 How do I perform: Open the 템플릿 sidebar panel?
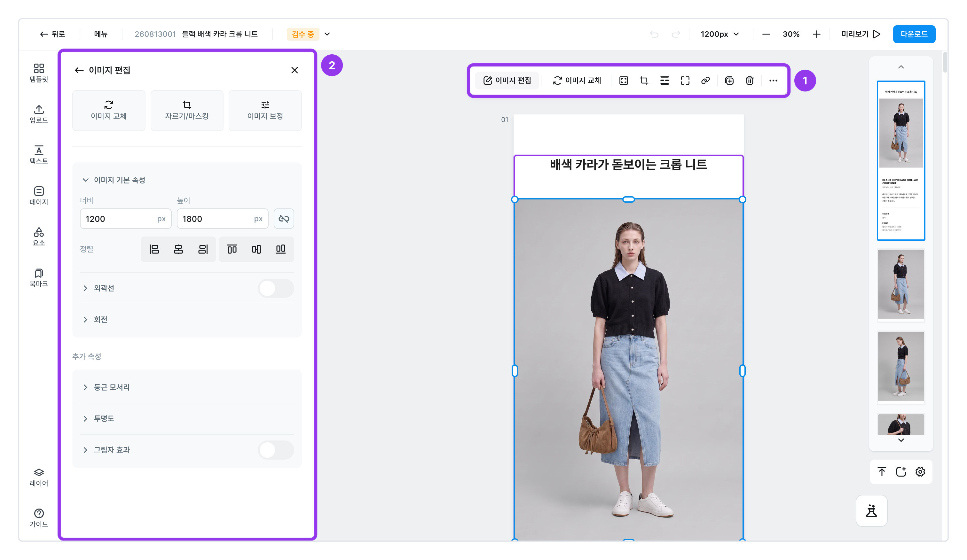click(x=39, y=73)
